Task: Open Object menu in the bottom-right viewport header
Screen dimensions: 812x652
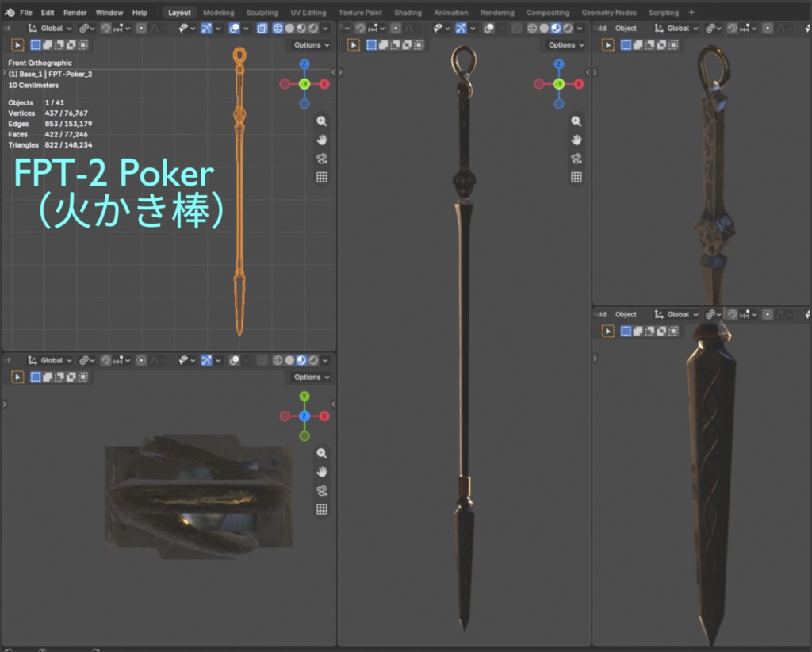Action: pos(626,314)
